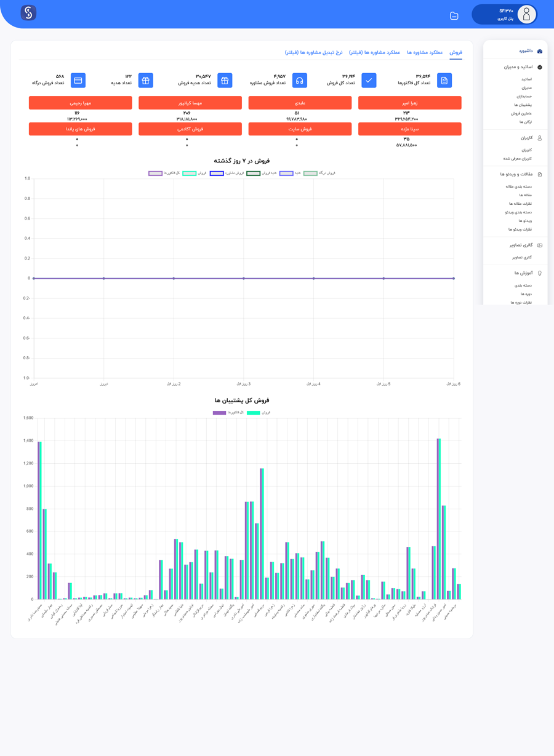Click the site logo in header

pos(28,13)
